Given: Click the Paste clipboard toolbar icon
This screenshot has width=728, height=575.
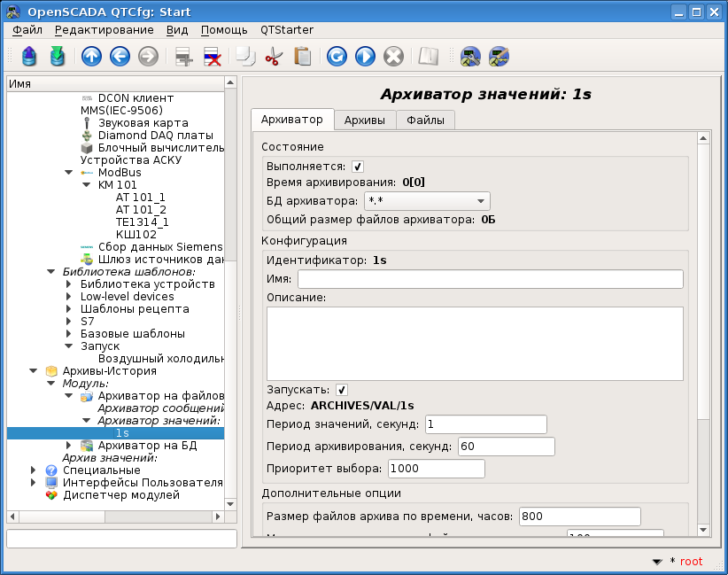Looking at the screenshot, I should 302,57.
